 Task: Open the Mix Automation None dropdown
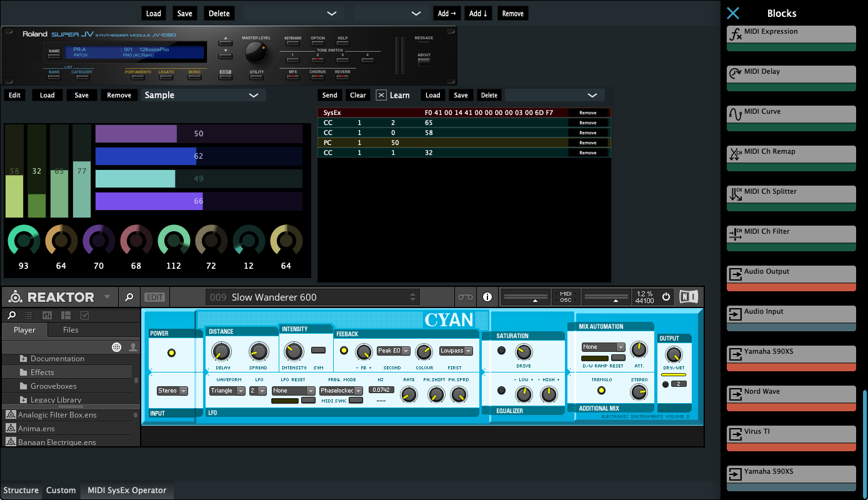pyautogui.click(x=603, y=347)
